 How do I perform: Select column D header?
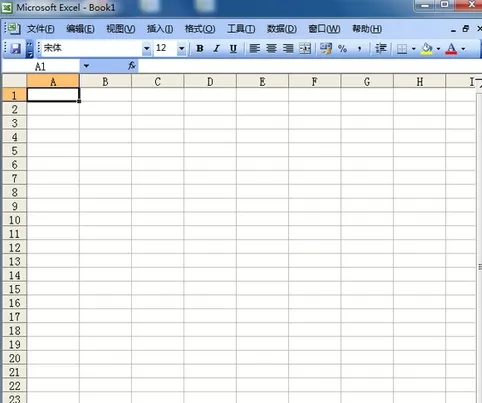click(210, 81)
